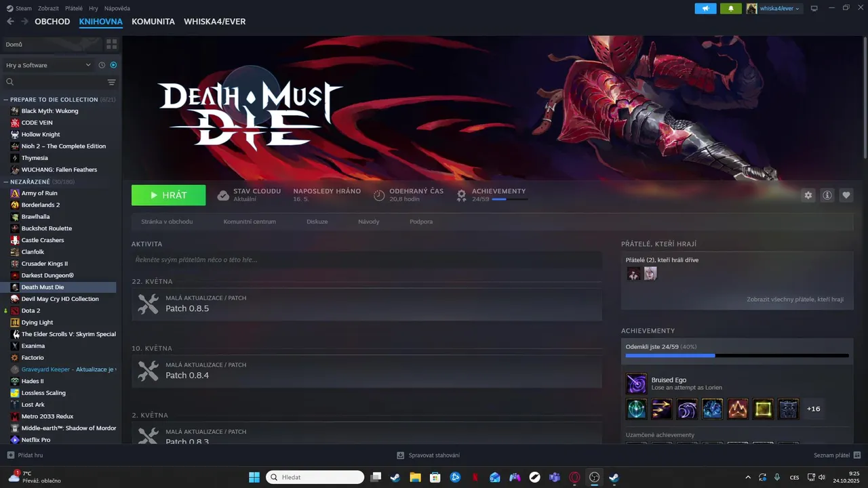Open the green notifications bell

(x=730, y=8)
